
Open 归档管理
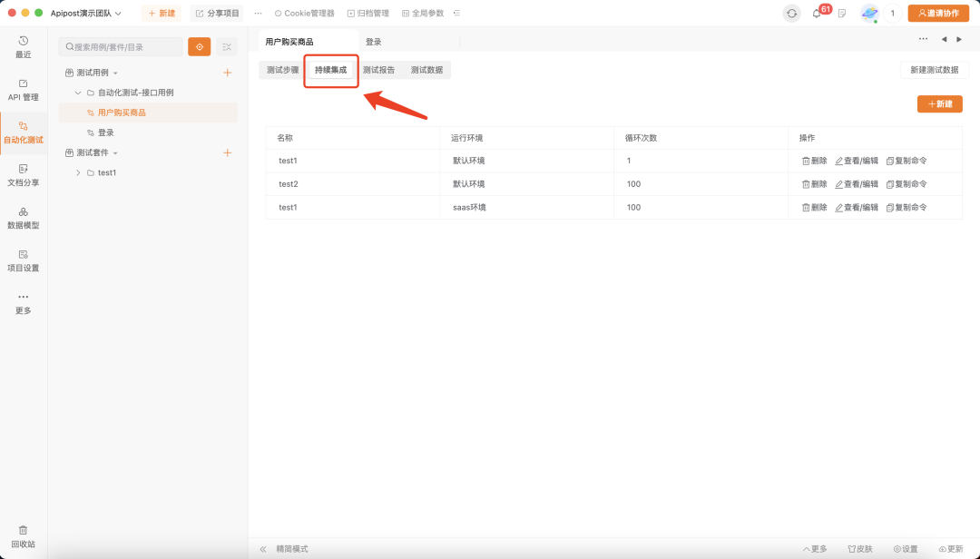point(368,13)
